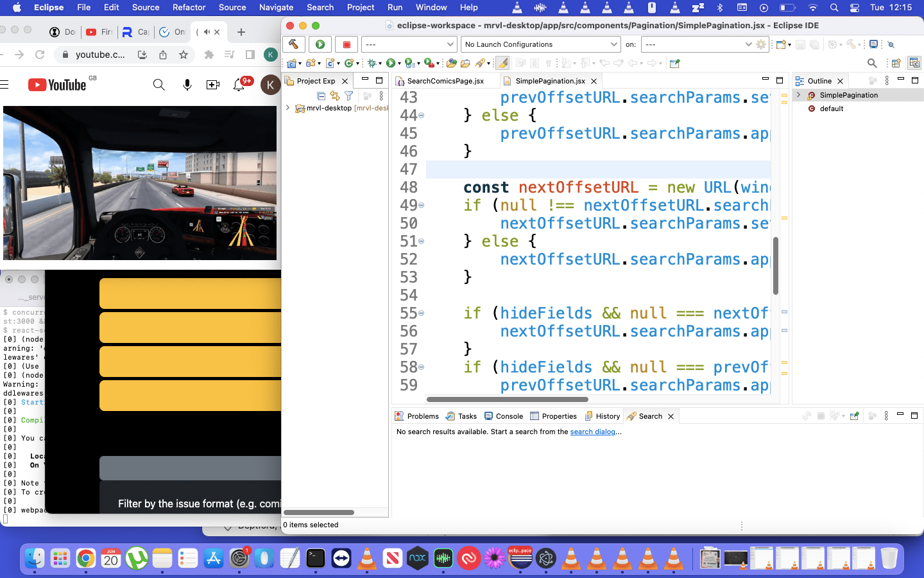The width and height of the screenshot is (924, 578).
Task: Click the search dialog link
Action: (x=592, y=432)
